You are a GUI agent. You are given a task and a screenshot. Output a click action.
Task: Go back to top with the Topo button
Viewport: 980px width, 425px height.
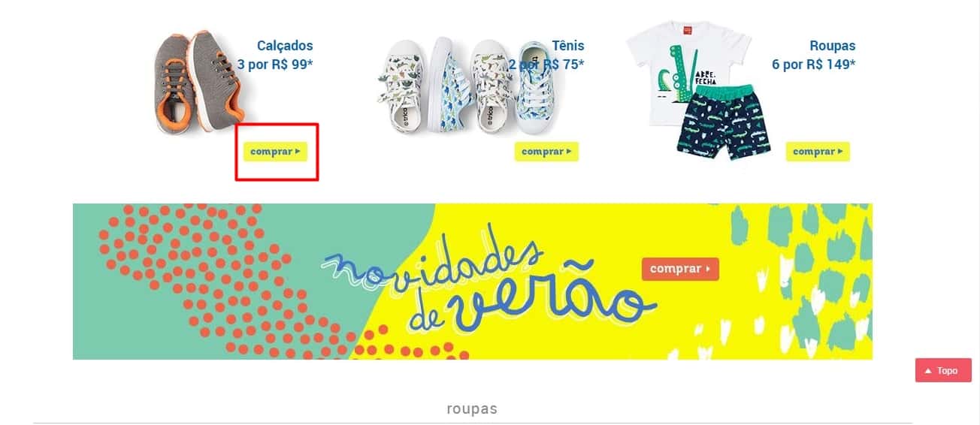coord(943,370)
